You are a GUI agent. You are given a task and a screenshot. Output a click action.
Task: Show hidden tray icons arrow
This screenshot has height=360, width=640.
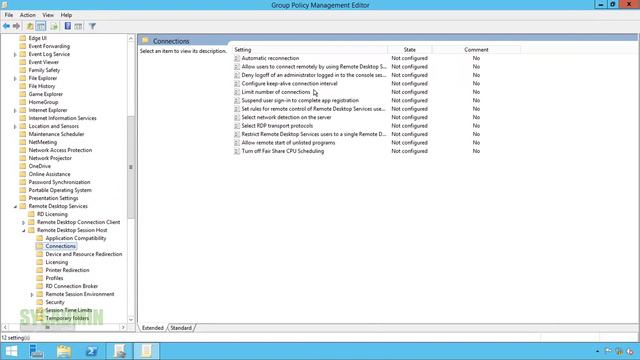click(598, 351)
